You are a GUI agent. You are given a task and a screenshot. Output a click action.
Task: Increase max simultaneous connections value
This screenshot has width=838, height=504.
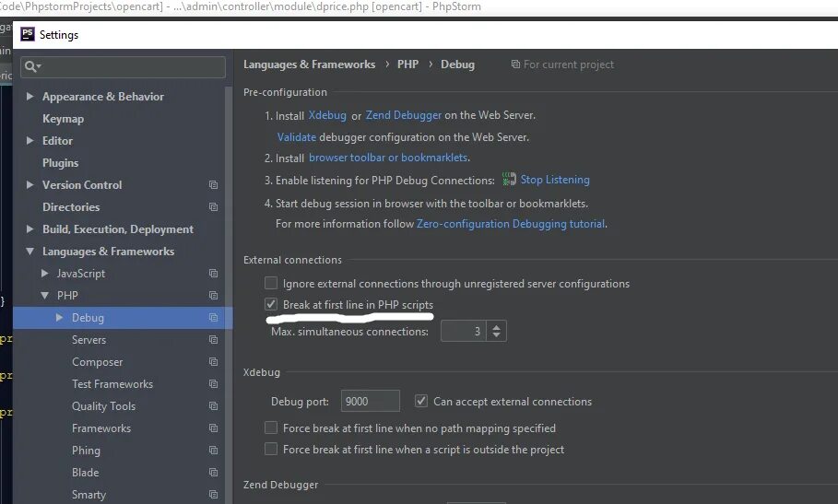click(x=497, y=326)
